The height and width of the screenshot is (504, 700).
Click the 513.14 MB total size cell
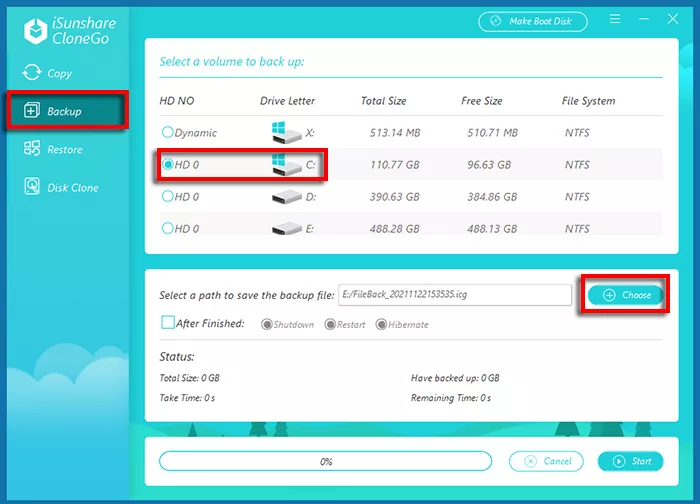(x=395, y=133)
